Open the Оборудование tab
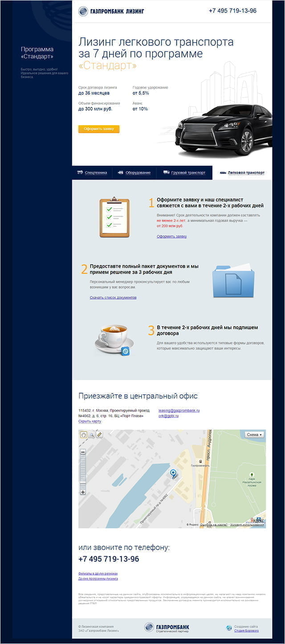Image resolution: width=285 pixels, height=644 pixels. (x=134, y=172)
